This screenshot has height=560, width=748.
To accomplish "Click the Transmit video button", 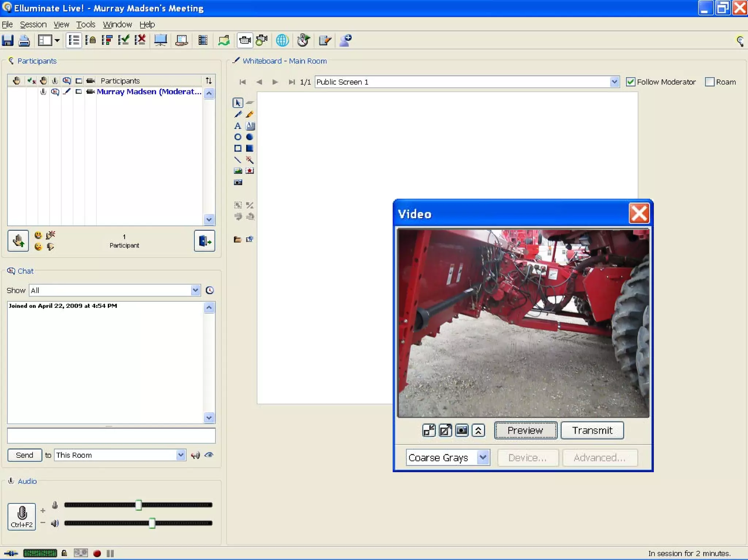I will 592,430.
